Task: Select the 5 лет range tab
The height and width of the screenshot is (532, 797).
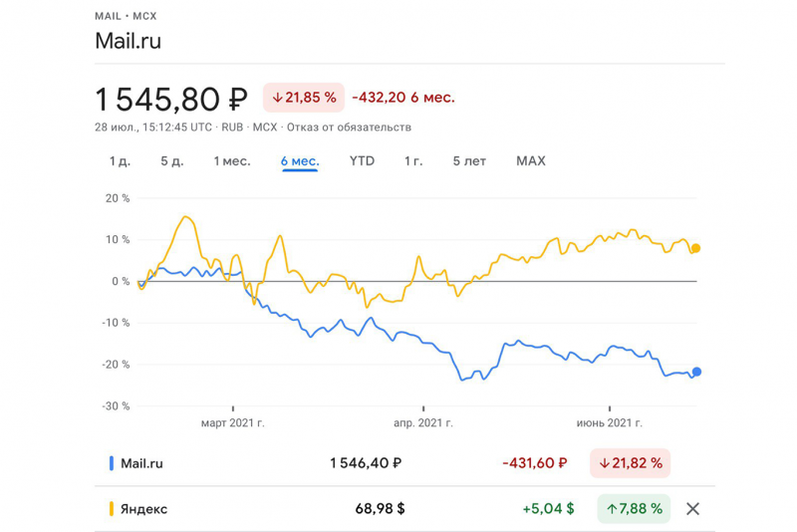Action: point(469,161)
